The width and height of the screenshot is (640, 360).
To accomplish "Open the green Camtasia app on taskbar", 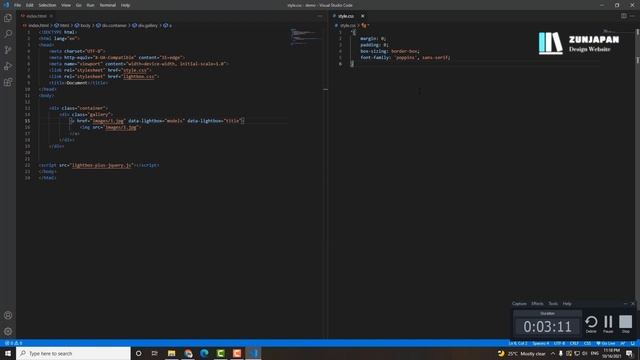I will [x=220, y=353].
